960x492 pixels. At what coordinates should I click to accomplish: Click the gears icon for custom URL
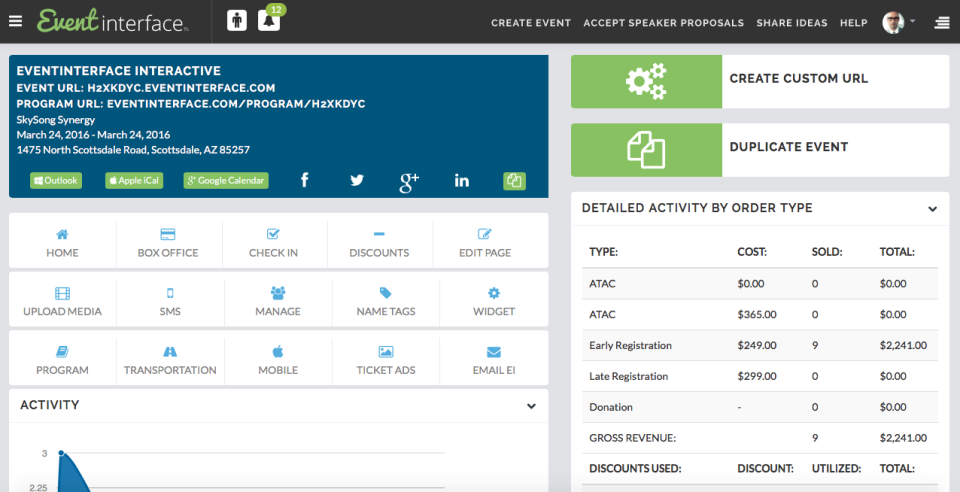(646, 81)
